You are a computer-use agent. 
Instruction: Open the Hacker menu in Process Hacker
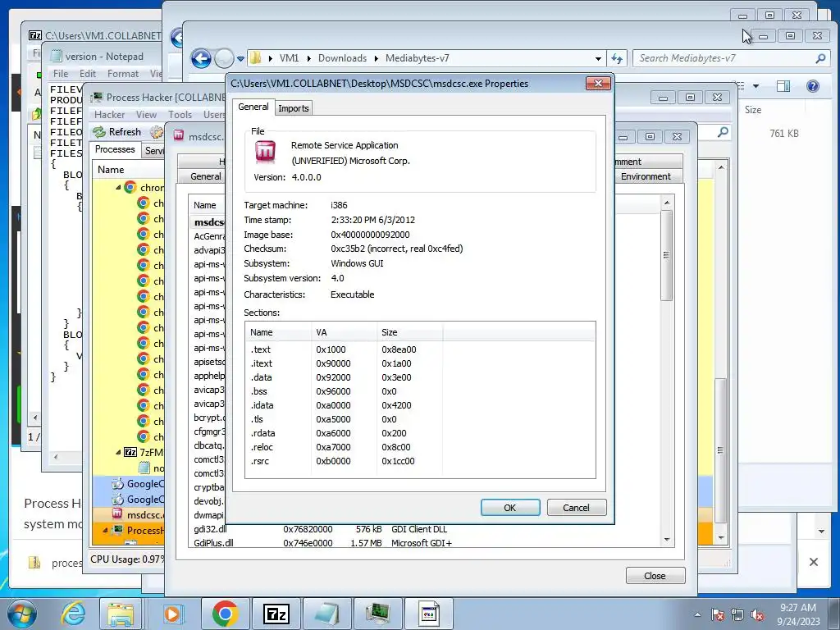coord(109,115)
